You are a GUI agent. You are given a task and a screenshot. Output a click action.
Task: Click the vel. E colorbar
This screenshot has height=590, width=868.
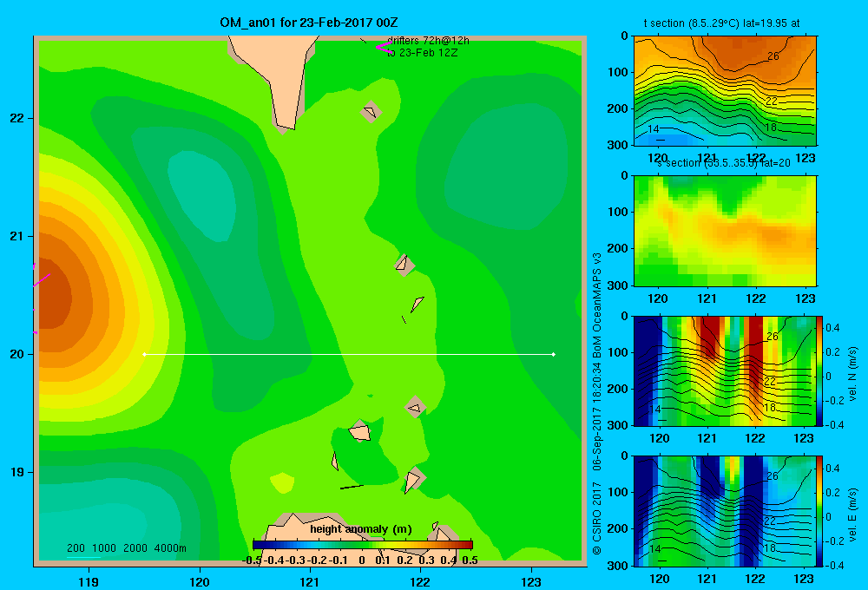[820, 511]
